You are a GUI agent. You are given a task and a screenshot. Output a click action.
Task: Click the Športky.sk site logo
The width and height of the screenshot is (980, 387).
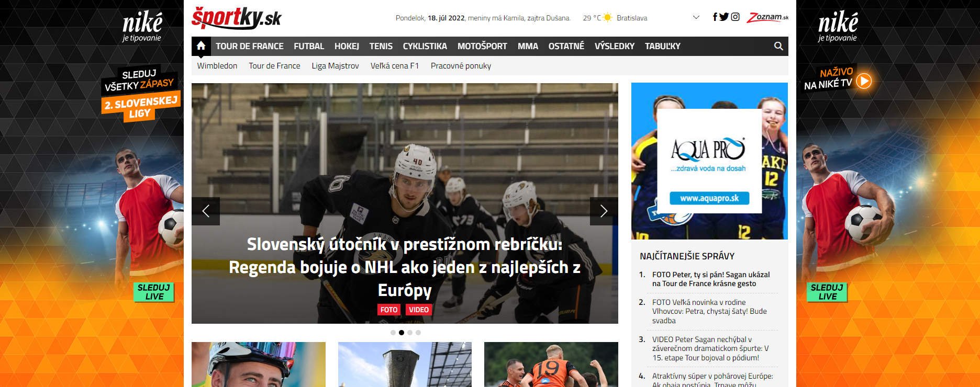coord(237,18)
